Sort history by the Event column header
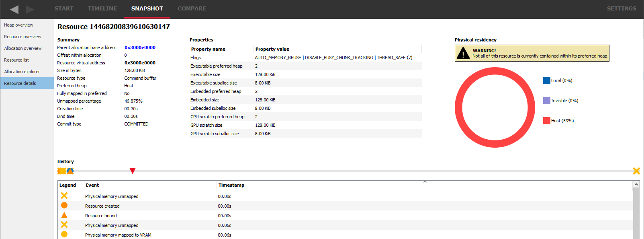Screen dimensions: 644x239 click(x=92, y=185)
